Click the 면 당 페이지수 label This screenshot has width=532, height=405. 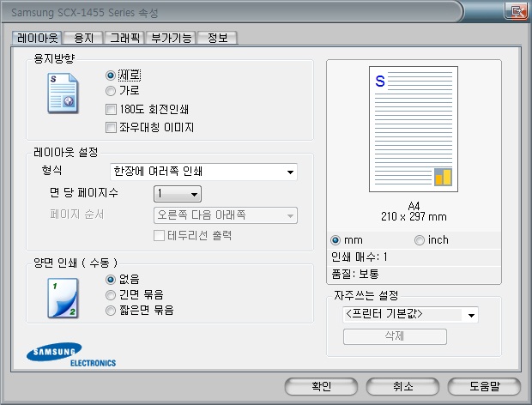(x=84, y=193)
